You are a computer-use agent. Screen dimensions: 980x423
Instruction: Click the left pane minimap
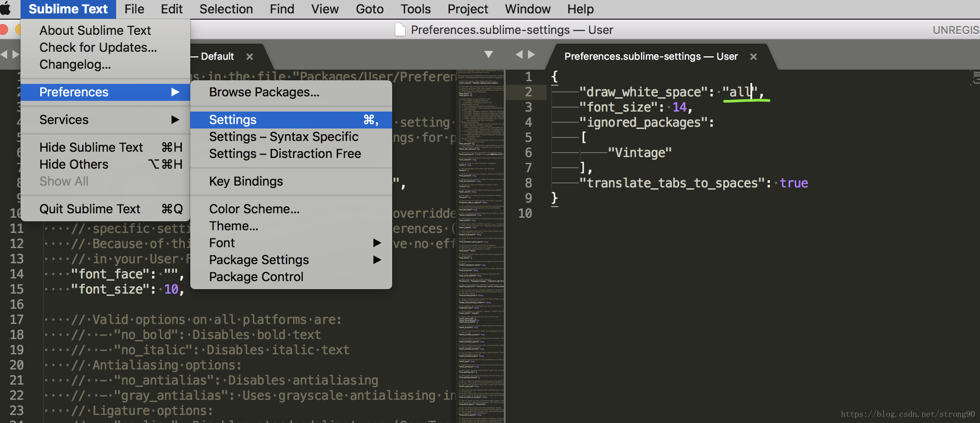coord(481,246)
